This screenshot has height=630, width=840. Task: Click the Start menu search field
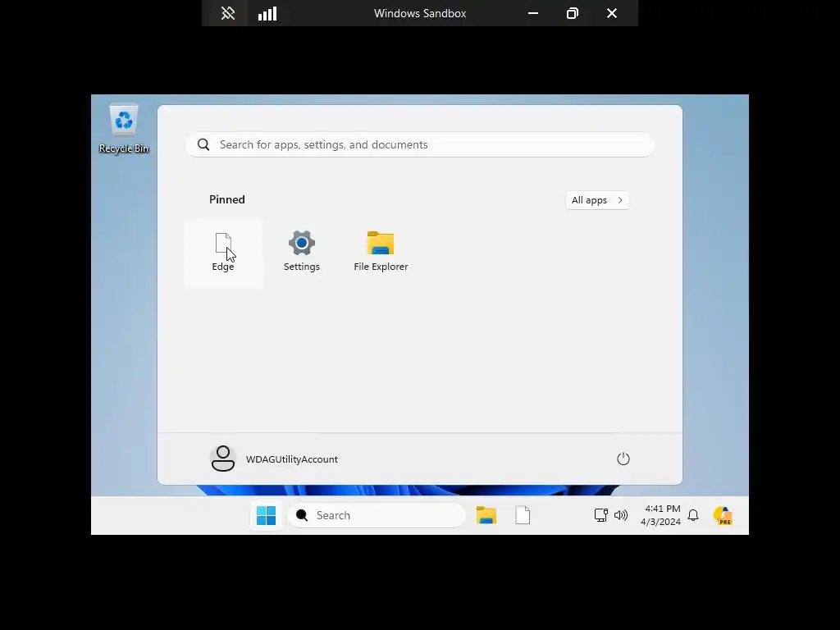click(419, 144)
